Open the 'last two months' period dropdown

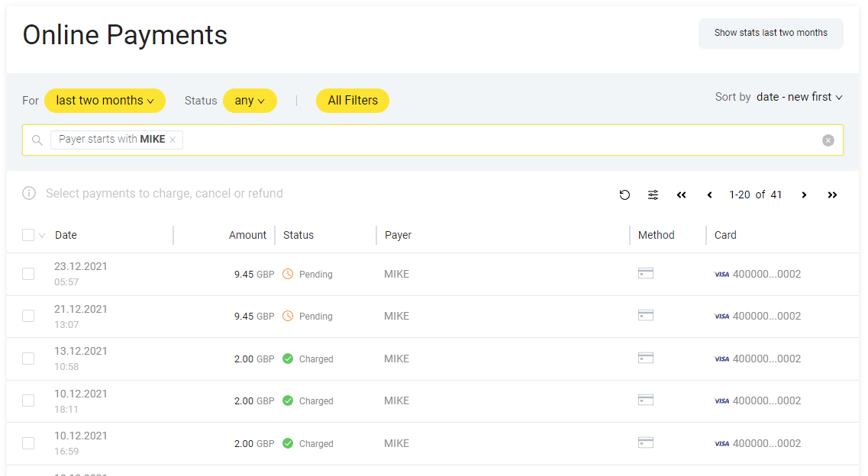click(x=105, y=101)
